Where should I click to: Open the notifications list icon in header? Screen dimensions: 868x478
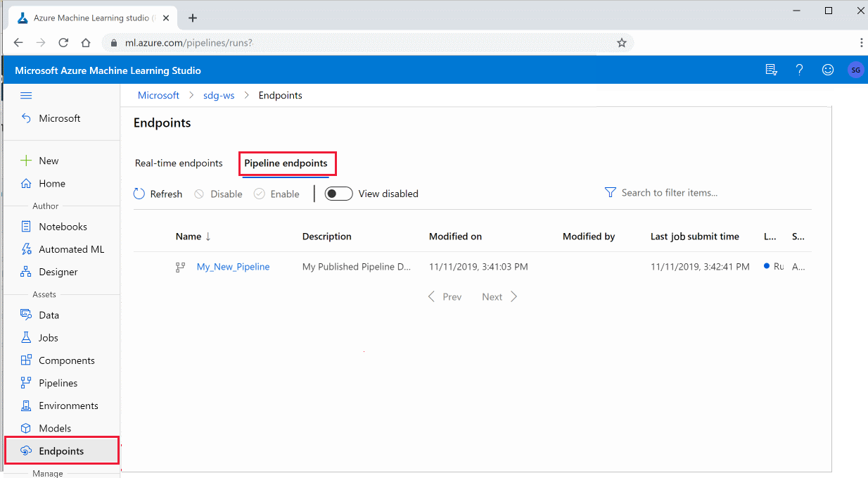coord(771,70)
